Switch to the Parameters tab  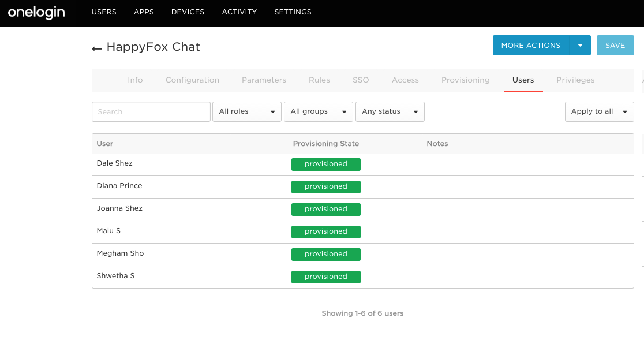pyautogui.click(x=264, y=80)
